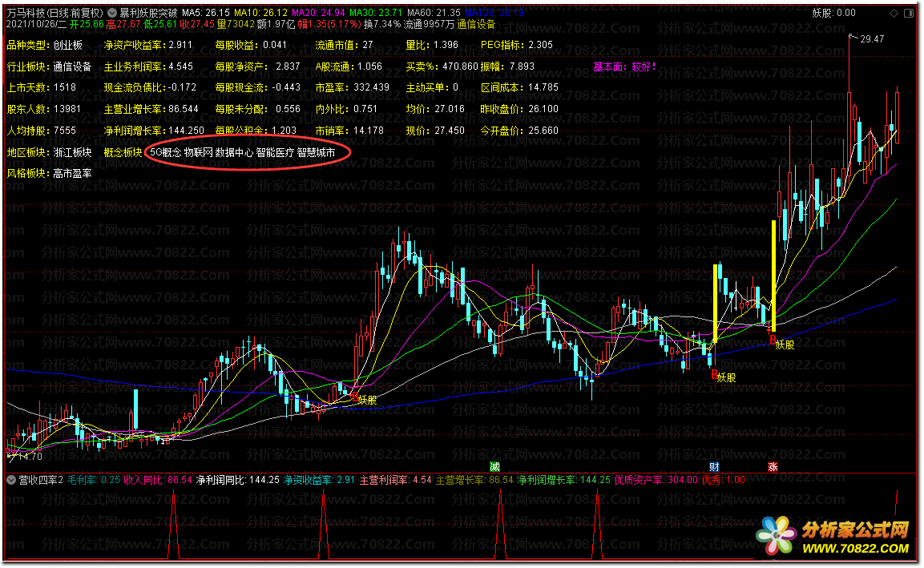
Task: Click the 万马科技(日线,前复权) stock title
Action: click(x=54, y=12)
